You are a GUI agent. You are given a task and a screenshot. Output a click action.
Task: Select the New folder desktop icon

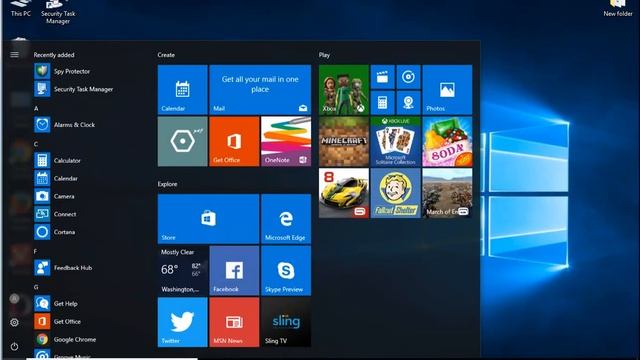pos(618,8)
